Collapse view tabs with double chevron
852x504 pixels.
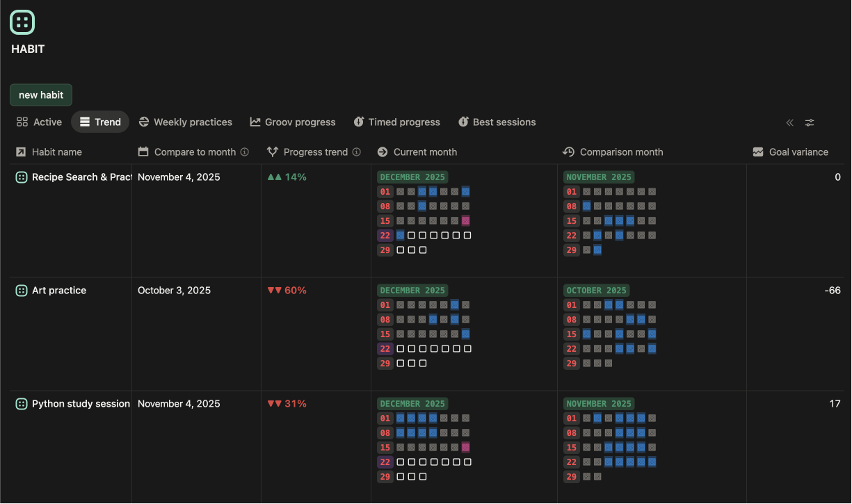pos(790,122)
